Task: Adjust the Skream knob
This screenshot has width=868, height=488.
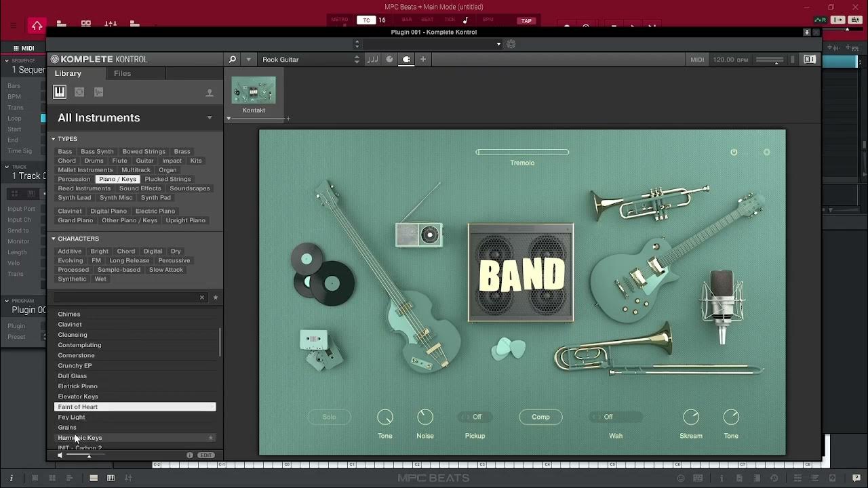Action: (x=691, y=417)
